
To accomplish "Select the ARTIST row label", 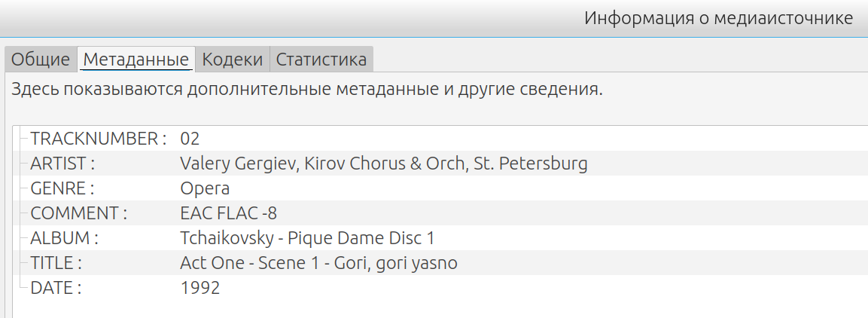I will 63,164.
